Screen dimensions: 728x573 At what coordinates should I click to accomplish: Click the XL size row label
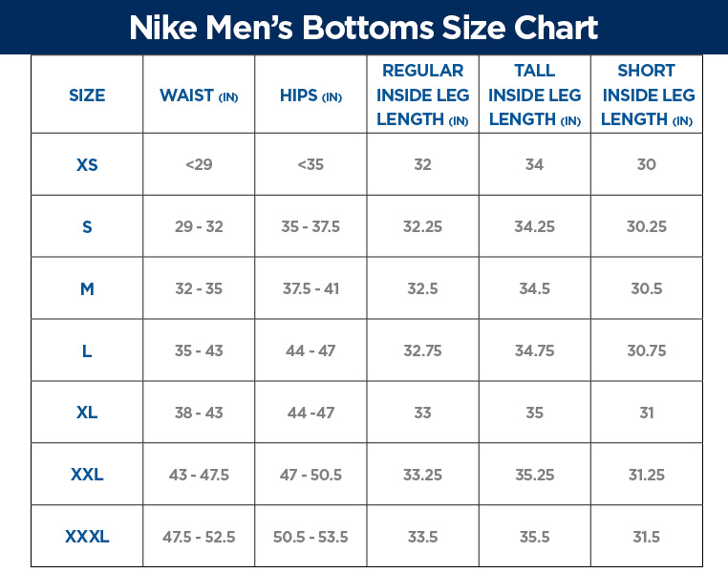[x=87, y=413]
